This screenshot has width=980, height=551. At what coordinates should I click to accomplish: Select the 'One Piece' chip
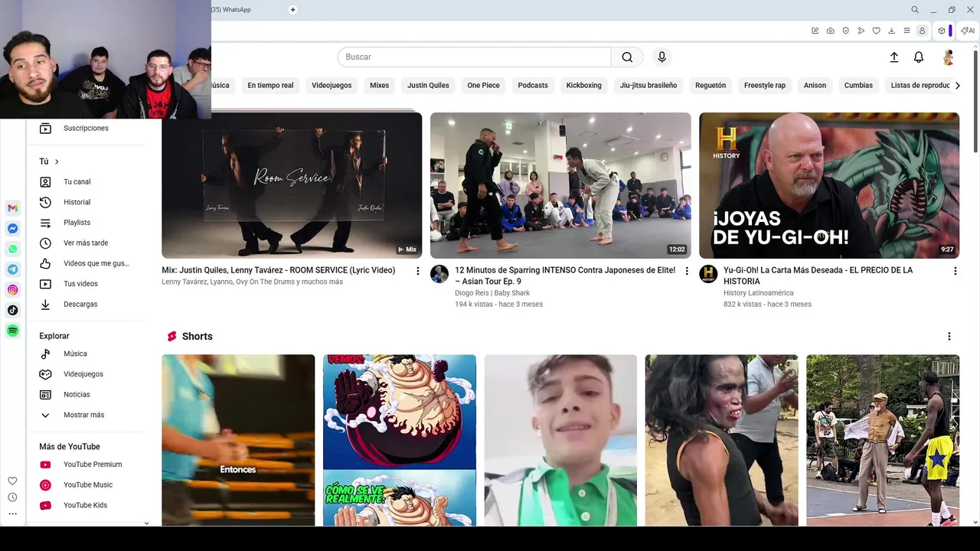483,86
